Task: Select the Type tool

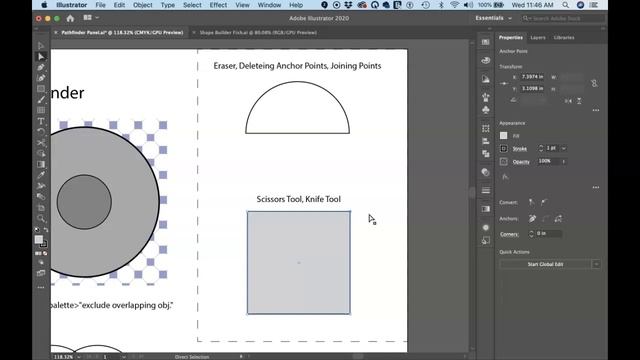Action: pyautogui.click(x=41, y=121)
